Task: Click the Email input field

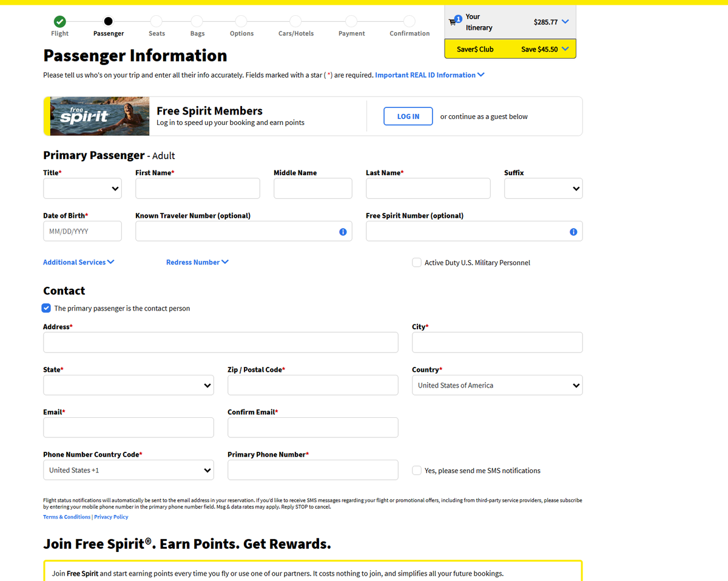Action: click(129, 428)
